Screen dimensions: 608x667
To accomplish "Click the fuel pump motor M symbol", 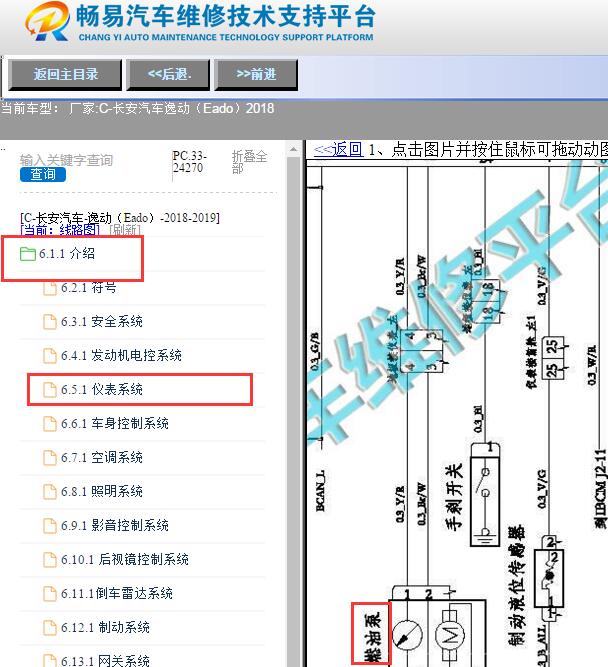I will (x=449, y=636).
